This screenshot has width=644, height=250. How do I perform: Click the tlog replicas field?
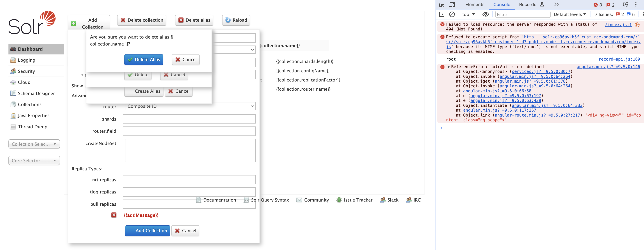pos(189,192)
